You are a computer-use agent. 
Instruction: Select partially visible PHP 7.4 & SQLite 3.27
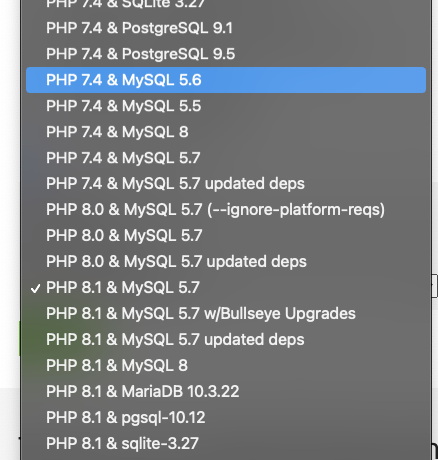tap(226, 5)
